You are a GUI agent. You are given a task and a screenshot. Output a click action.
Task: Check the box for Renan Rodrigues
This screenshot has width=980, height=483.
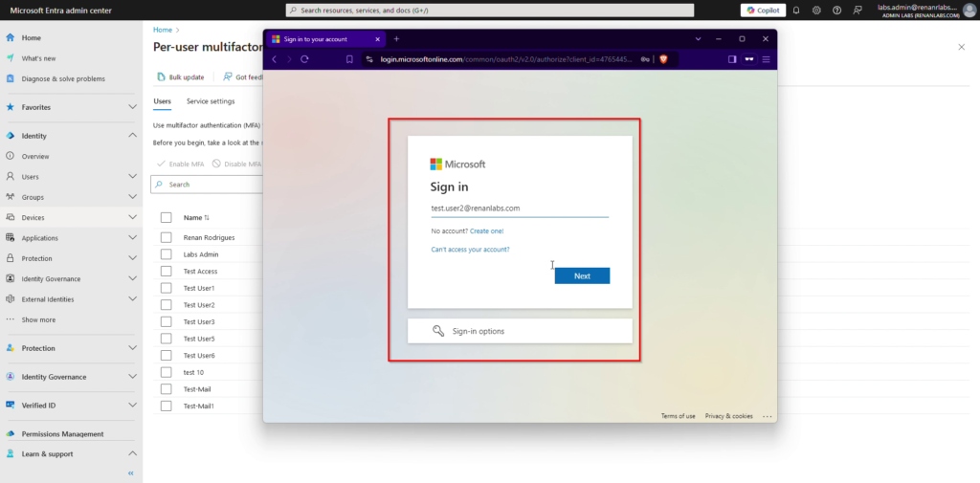pos(166,237)
